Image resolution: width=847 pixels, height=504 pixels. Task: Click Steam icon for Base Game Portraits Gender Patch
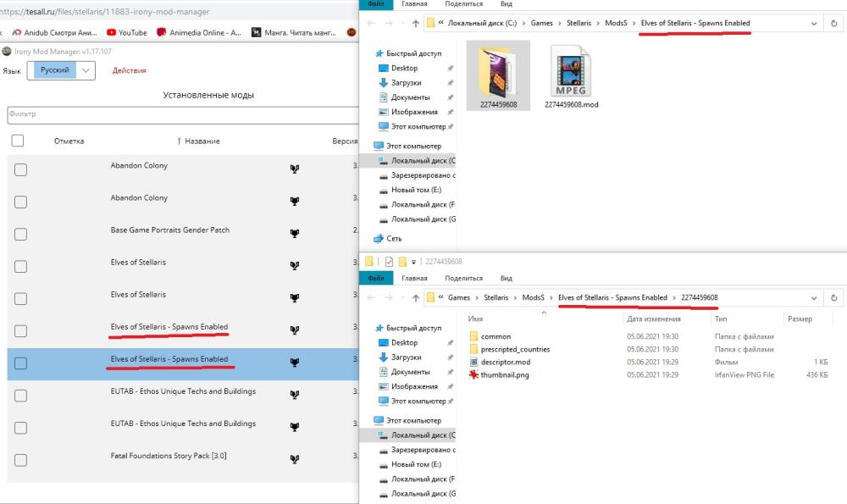[x=295, y=233]
